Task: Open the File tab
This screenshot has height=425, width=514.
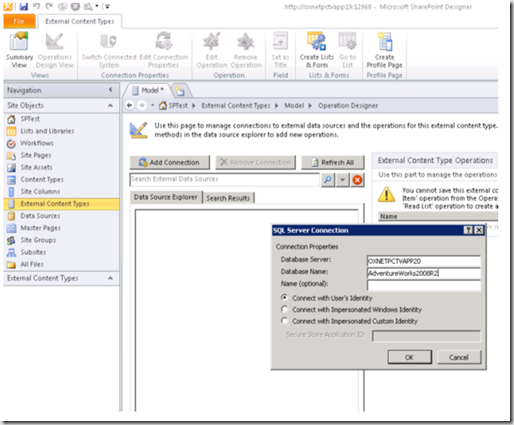Action: click(x=19, y=21)
